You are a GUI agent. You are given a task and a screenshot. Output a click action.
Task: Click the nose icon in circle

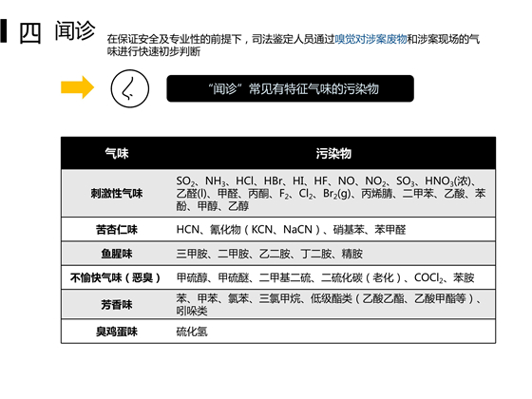129,89
